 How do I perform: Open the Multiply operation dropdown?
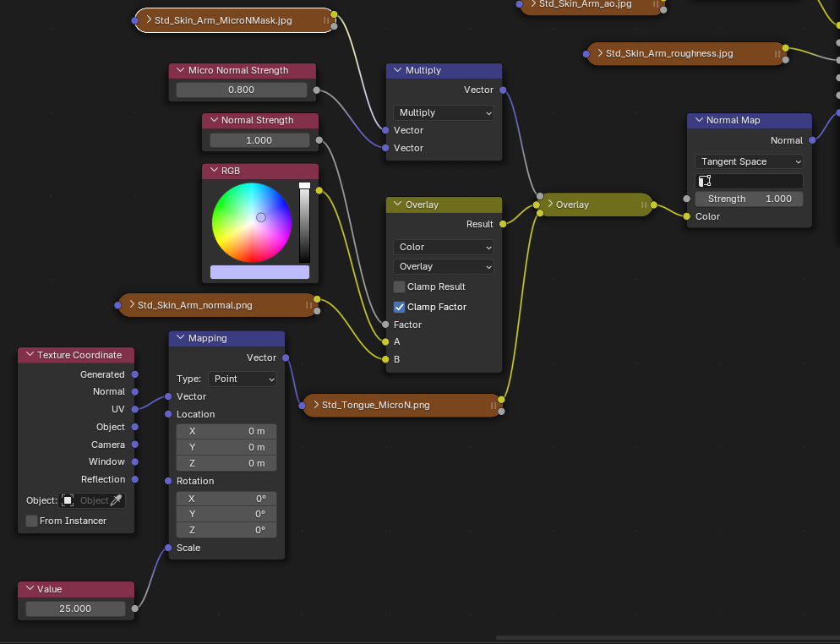coord(443,112)
